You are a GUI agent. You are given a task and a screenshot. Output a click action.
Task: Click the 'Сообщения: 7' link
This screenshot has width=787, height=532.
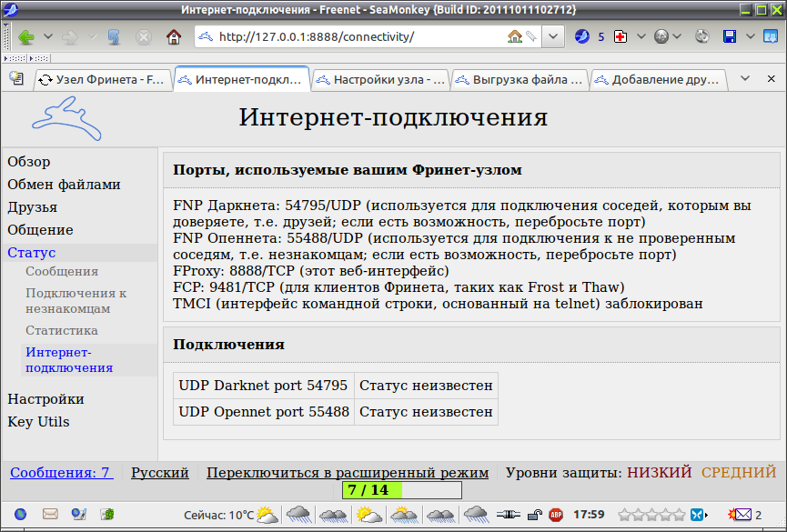pyautogui.click(x=62, y=473)
